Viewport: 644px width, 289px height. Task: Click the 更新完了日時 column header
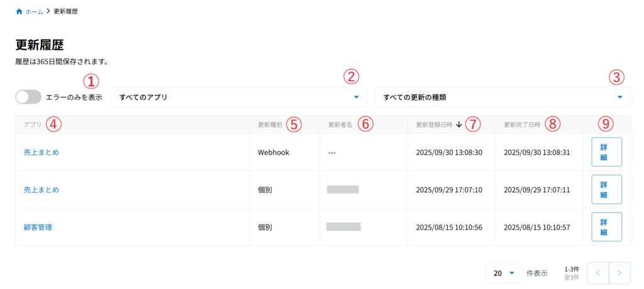(522, 124)
